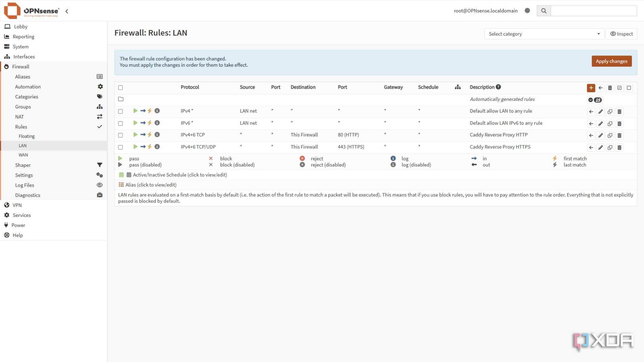The width and height of the screenshot is (644, 362).
Task: Clone the Default allow LAN to any rule
Action: (x=610, y=112)
